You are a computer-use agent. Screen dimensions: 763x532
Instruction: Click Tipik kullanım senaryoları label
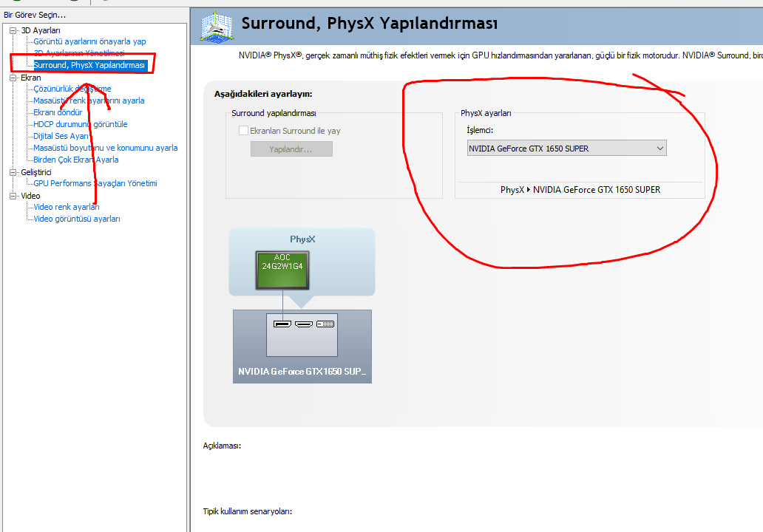[247, 511]
